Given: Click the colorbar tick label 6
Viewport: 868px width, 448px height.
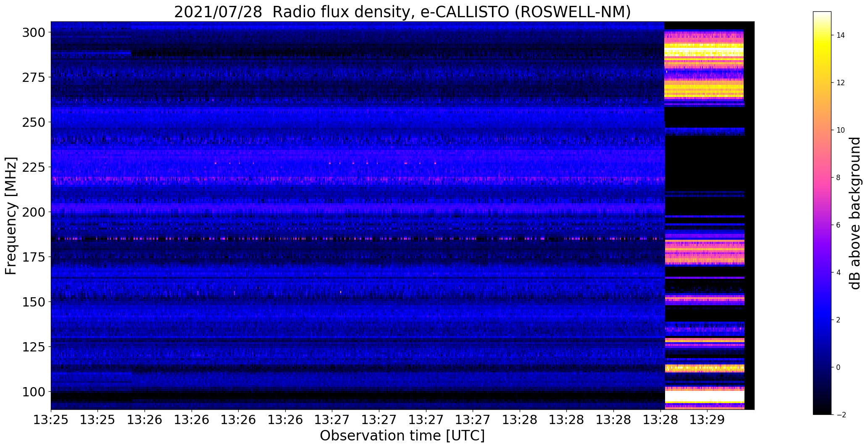Looking at the screenshot, I should click(839, 225).
